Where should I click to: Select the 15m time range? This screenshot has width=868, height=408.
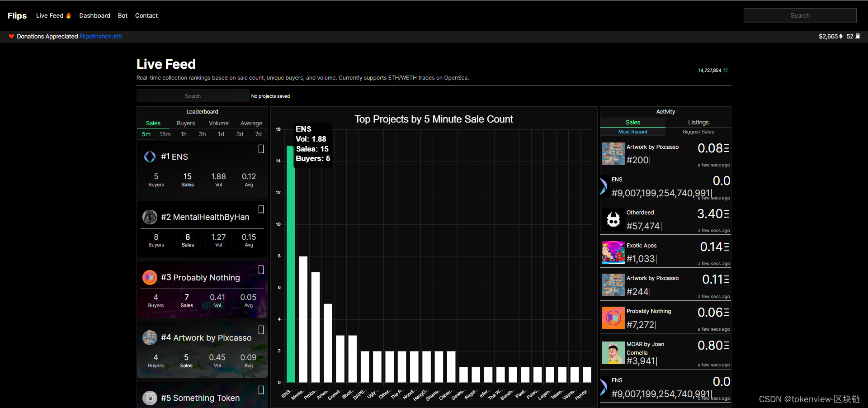pyautogui.click(x=165, y=134)
